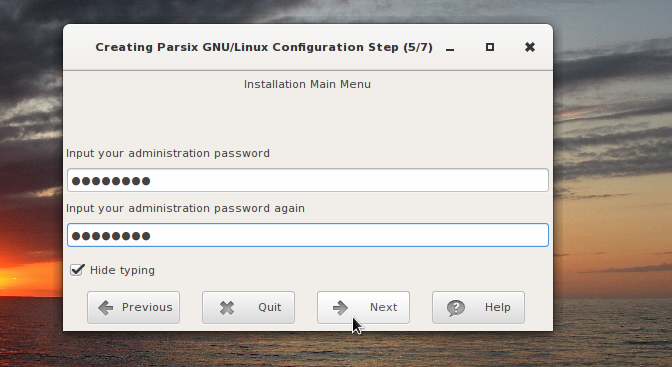Click the Hide typing label text
The height and width of the screenshot is (367, 672).
122,271
